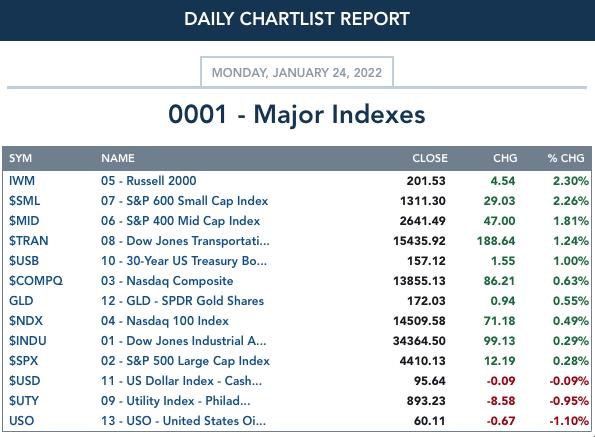Sort table by the % CHG header
Viewport: 595px width, 437px height.
(566, 158)
